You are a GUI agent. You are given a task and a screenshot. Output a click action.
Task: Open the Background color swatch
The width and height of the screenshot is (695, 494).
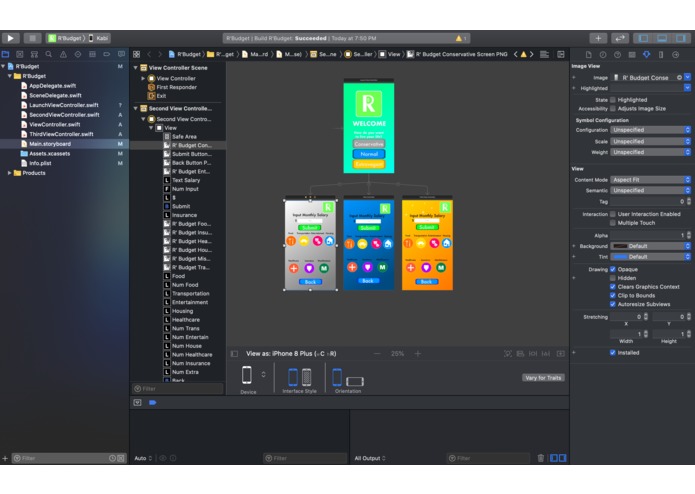point(620,246)
